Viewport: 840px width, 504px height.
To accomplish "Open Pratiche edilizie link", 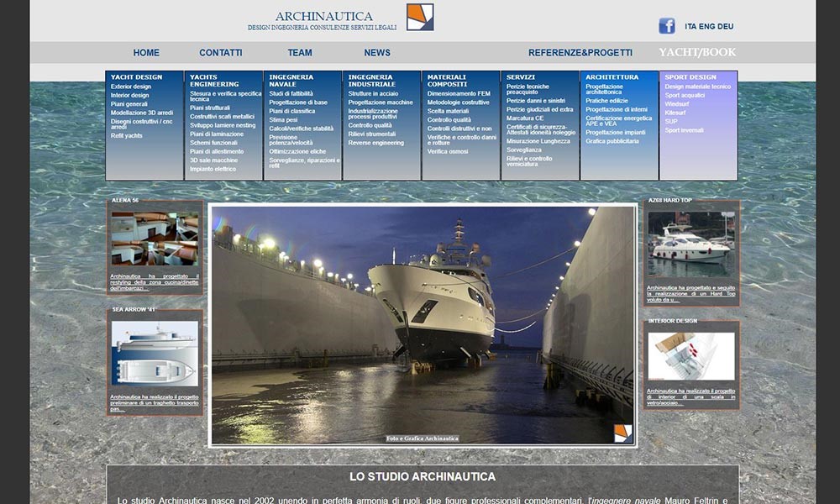I will [607, 101].
